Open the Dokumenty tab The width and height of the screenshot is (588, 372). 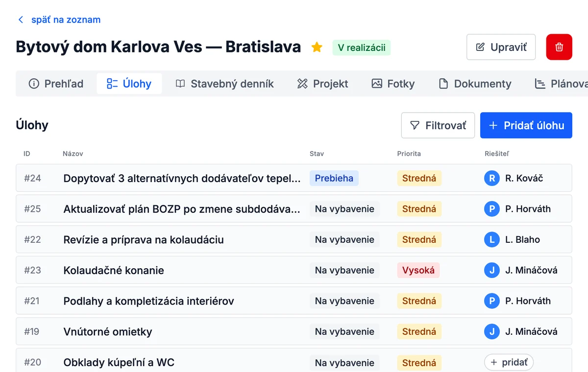point(475,84)
